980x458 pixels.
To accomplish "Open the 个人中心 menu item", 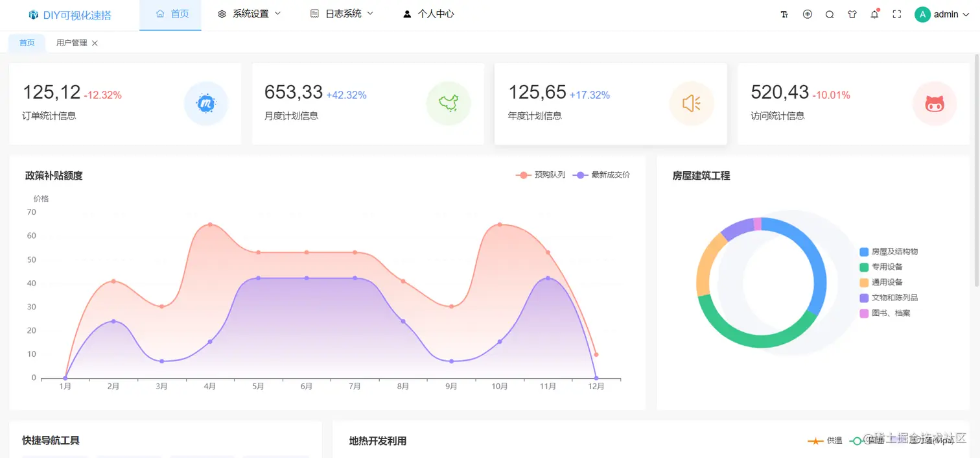I will pos(428,15).
